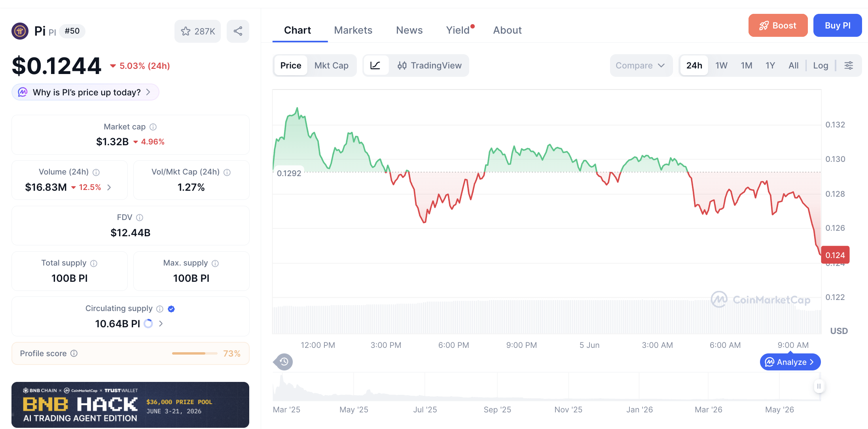Switch to TradingView chart mode

coord(429,65)
